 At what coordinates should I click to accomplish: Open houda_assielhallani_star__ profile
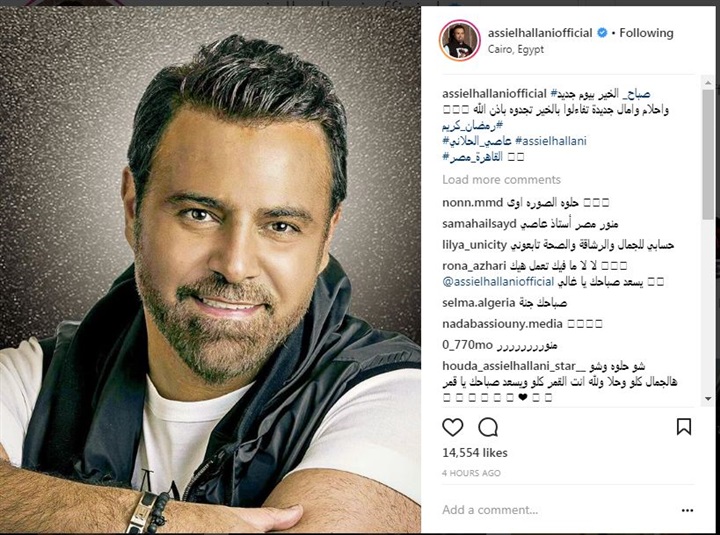[x=514, y=366]
